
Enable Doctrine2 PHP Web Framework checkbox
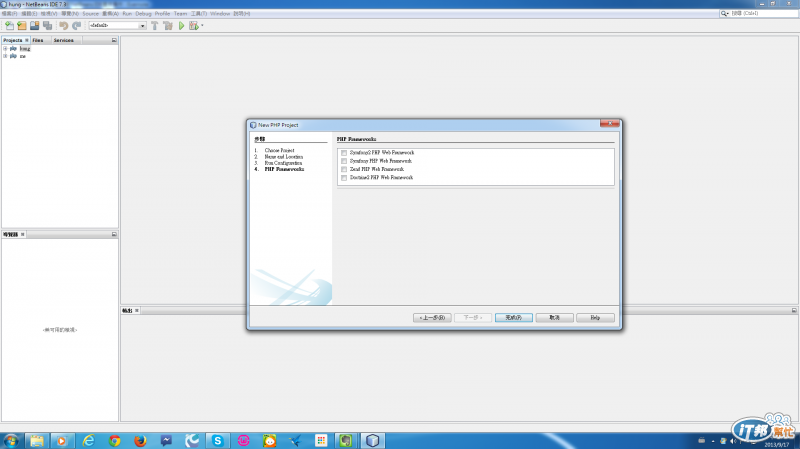(344, 178)
